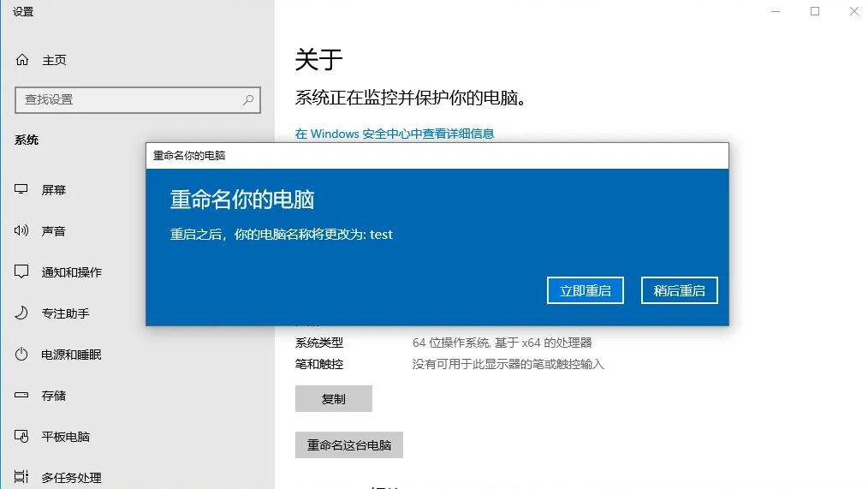Click the 主页 home icon
Screen dimensions: 868x489
(22, 60)
